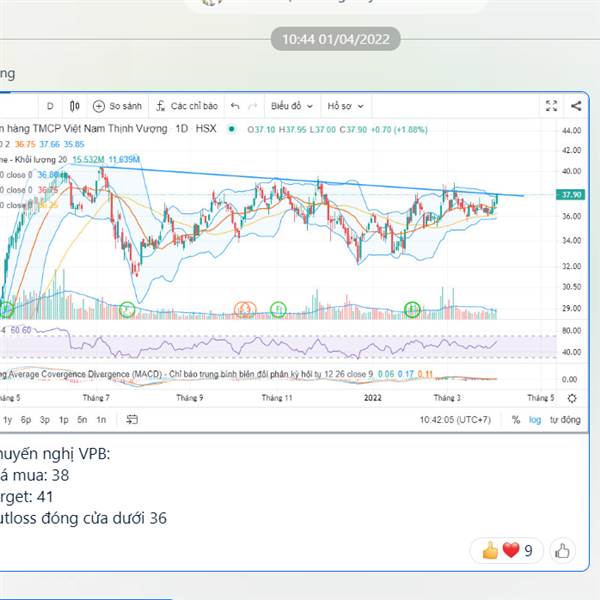The width and height of the screenshot is (600, 600).
Task: Click the orange event markers near Tháng 10
Action: [245, 309]
